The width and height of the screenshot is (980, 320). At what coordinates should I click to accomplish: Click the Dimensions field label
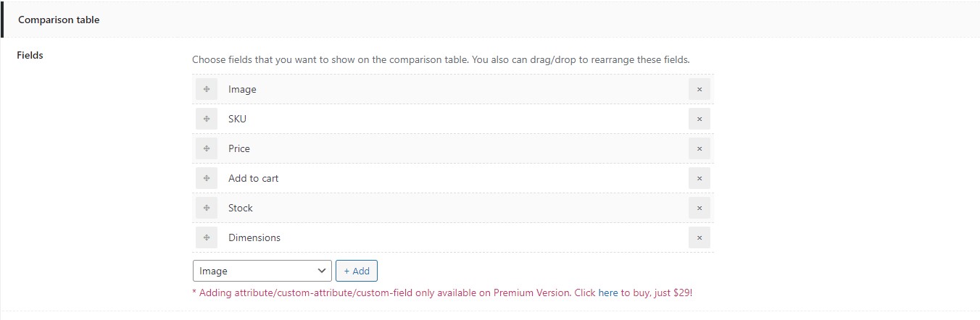[254, 237]
